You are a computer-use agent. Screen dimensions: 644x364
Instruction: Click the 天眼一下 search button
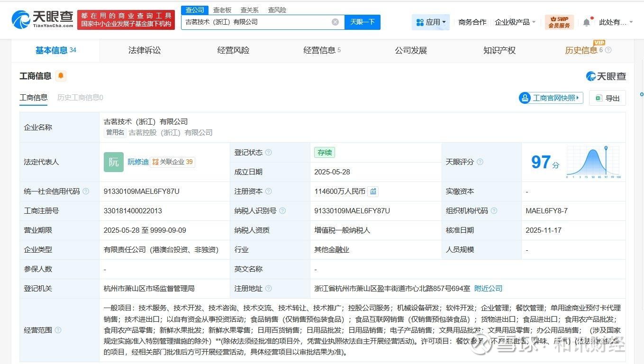(363, 22)
